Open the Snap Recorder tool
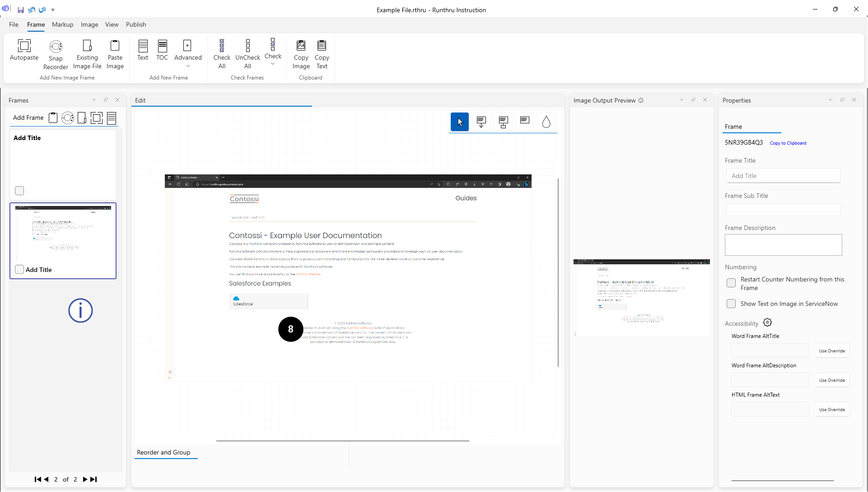The image size is (868, 492). coord(56,47)
